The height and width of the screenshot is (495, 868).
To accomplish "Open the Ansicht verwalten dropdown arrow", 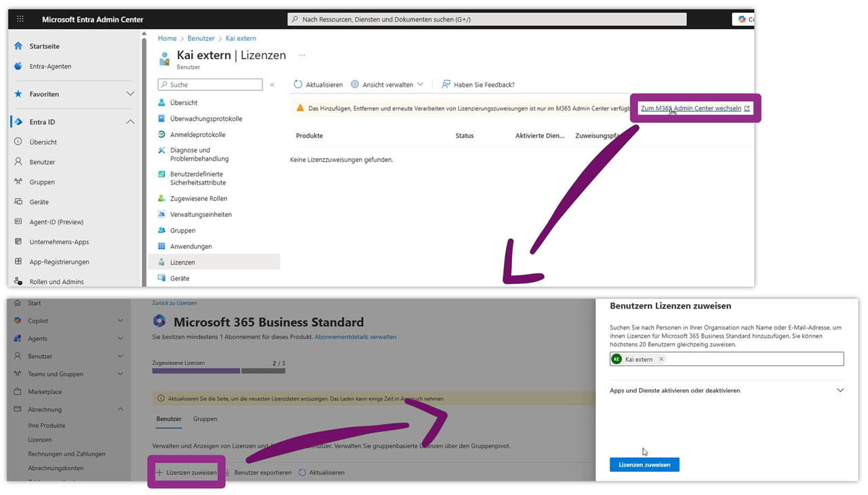I will pyautogui.click(x=420, y=85).
